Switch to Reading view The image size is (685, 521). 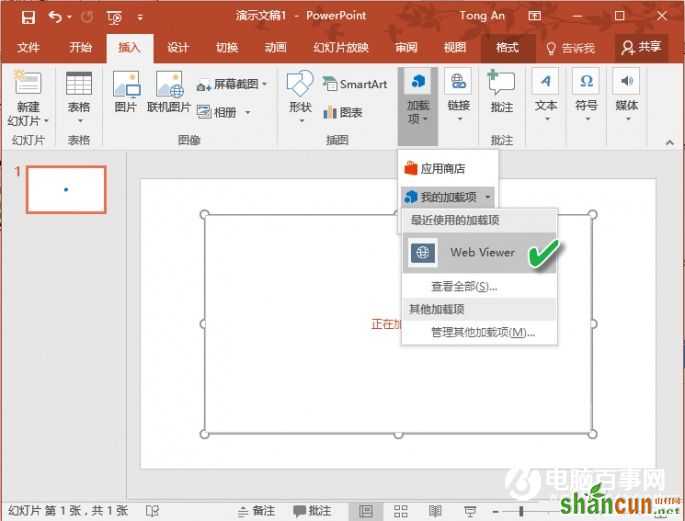(435, 511)
